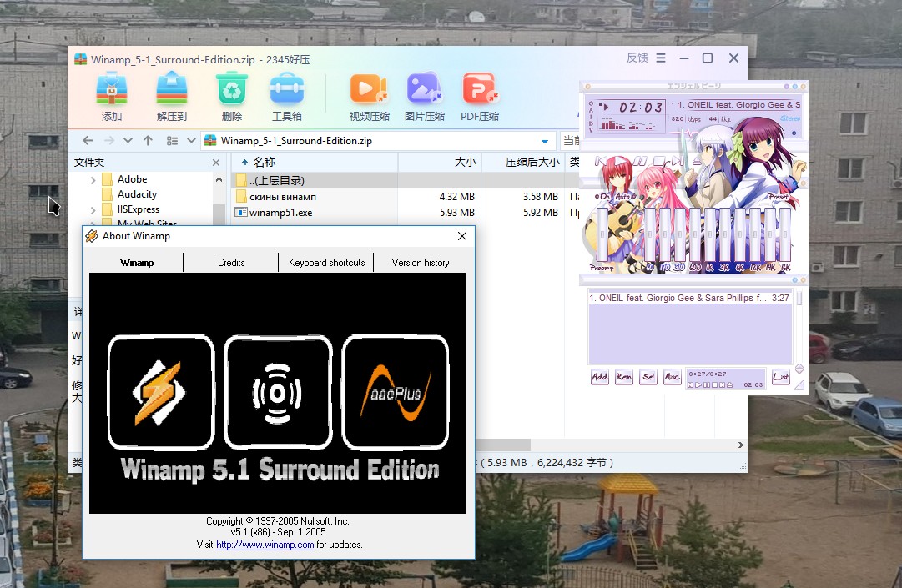Select the Audacity folder in tree
902x588 pixels.
click(x=137, y=194)
